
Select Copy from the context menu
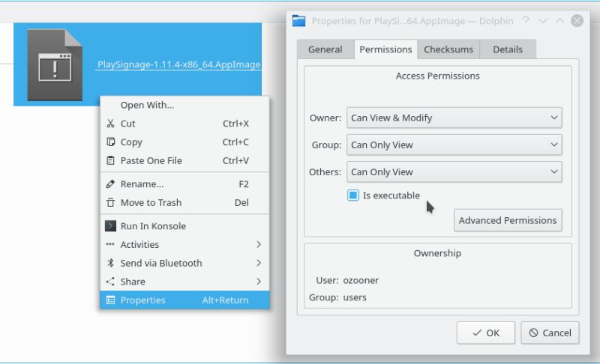(184, 142)
